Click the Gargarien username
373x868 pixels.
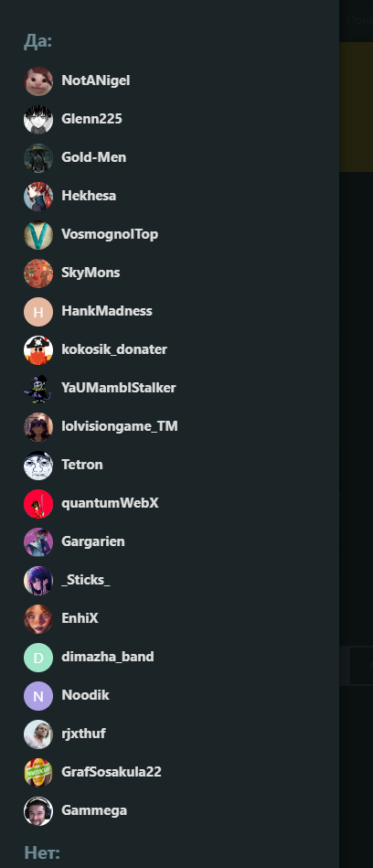click(x=93, y=541)
